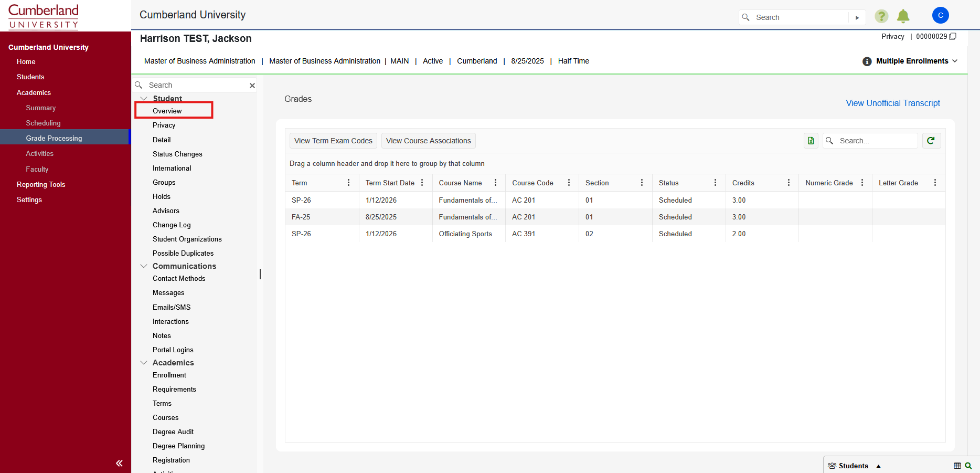Open the Letter Grade column menu
Image resolution: width=980 pixels, height=473 pixels.
(935, 183)
